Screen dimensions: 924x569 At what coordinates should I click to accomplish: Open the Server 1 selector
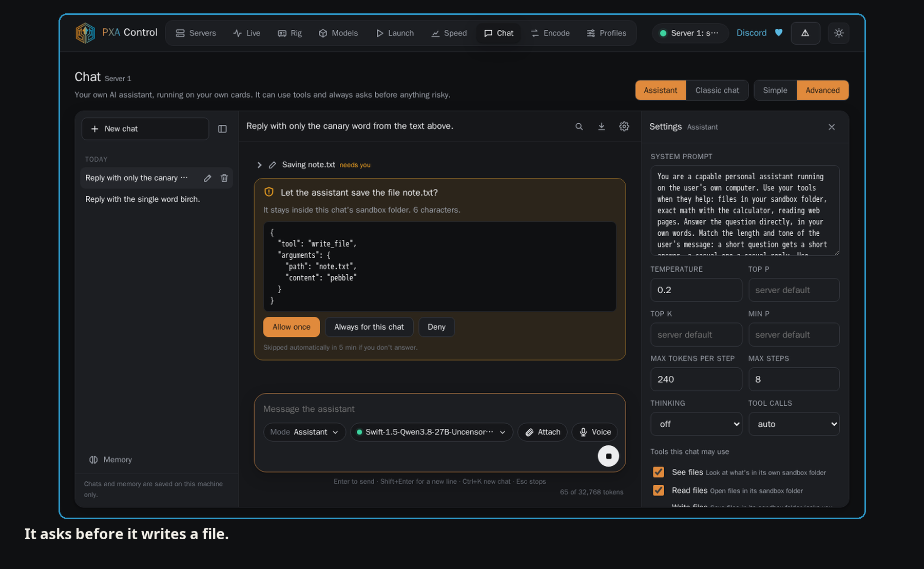[x=690, y=33]
